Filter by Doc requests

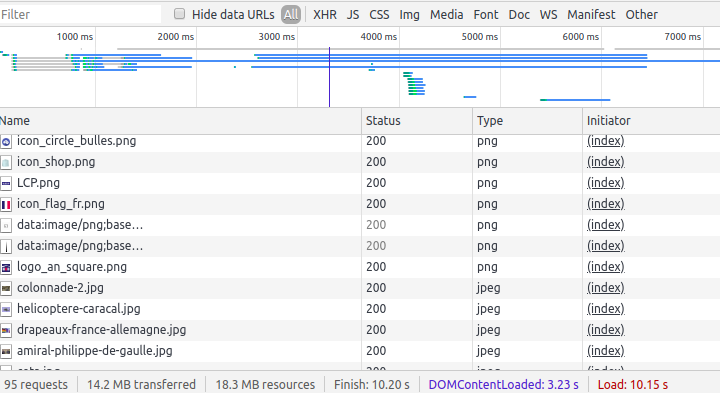(519, 15)
